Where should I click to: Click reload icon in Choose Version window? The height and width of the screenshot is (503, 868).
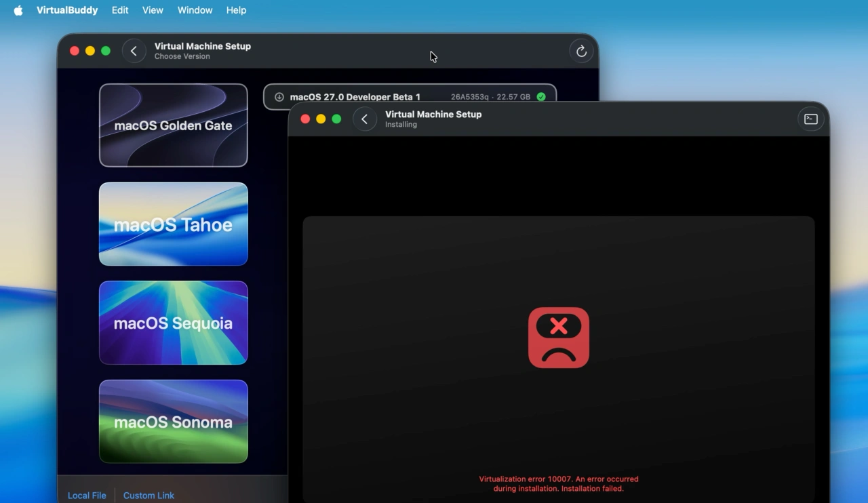[581, 51]
